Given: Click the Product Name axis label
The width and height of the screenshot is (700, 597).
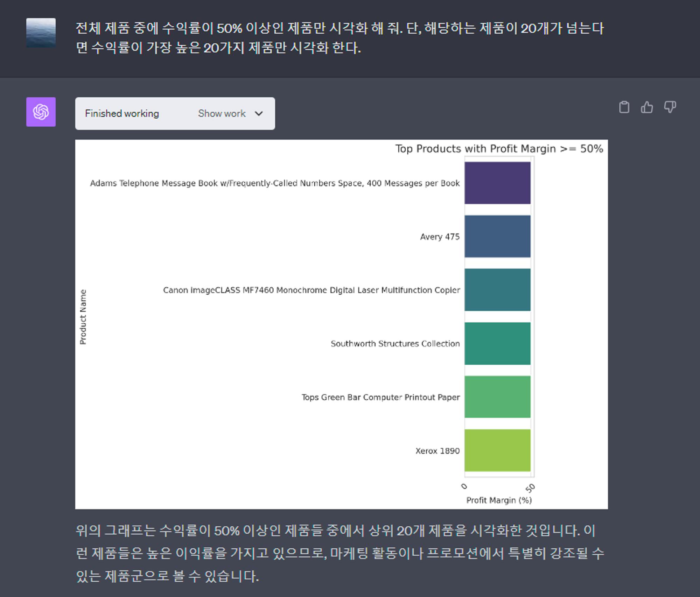Looking at the screenshot, I should (83, 317).
